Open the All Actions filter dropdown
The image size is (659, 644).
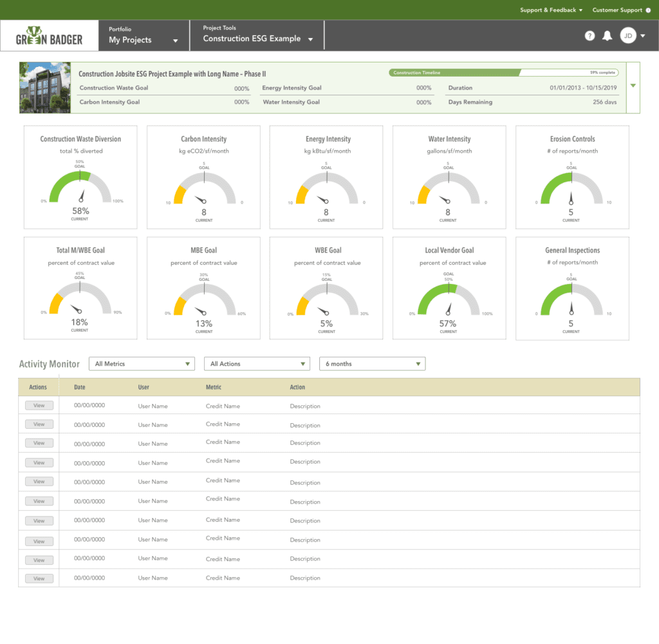pyautogui.click(x=257, y=364)
